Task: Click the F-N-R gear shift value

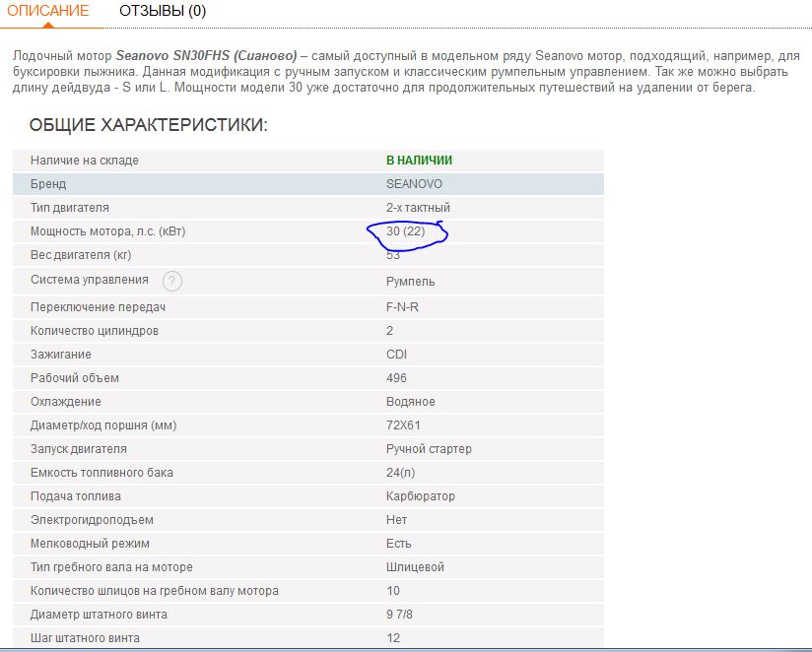Action: click(x=403, y=306)
